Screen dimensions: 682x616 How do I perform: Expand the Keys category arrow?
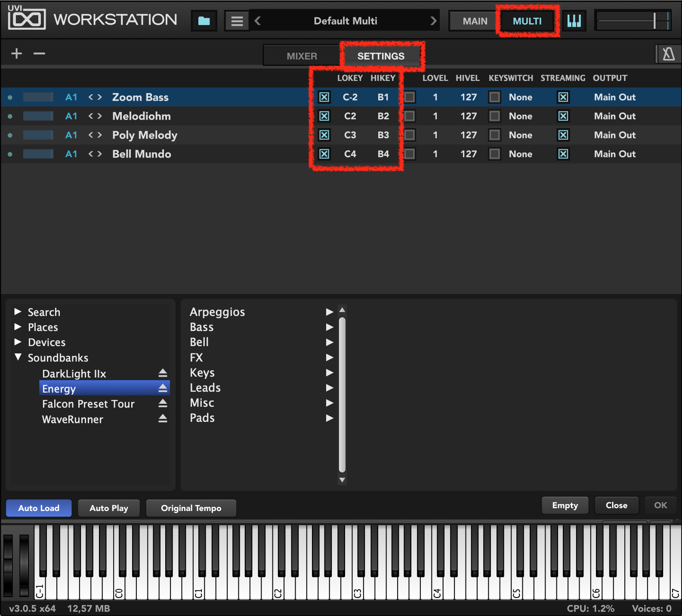point(330,372)
